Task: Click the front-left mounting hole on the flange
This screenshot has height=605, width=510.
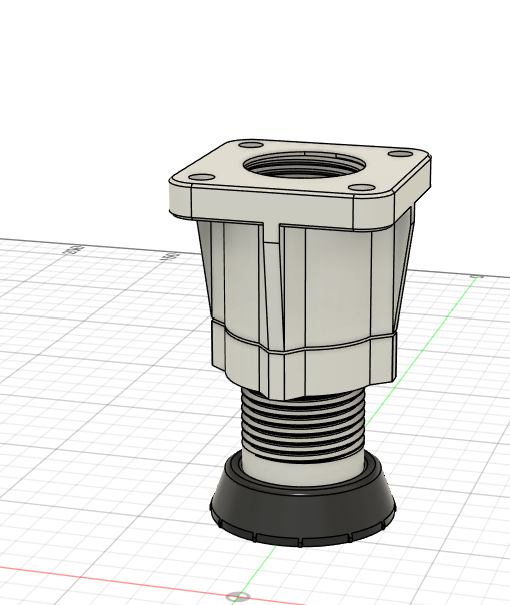Action: coord(203,177)
